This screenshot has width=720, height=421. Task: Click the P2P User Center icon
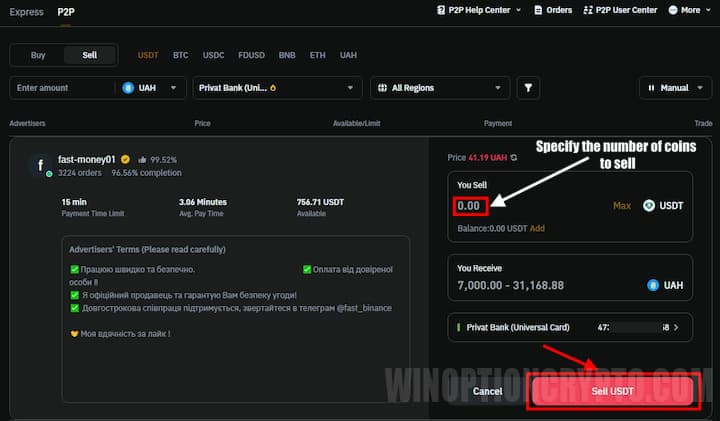coord(587,10)
